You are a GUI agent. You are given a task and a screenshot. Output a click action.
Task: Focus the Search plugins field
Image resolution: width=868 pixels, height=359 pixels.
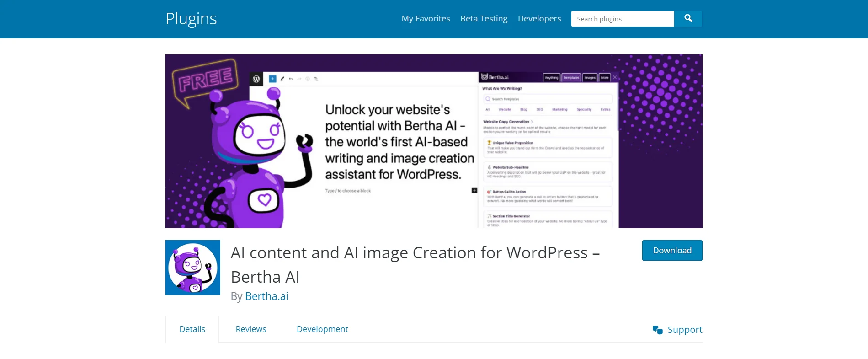[623, 19]
